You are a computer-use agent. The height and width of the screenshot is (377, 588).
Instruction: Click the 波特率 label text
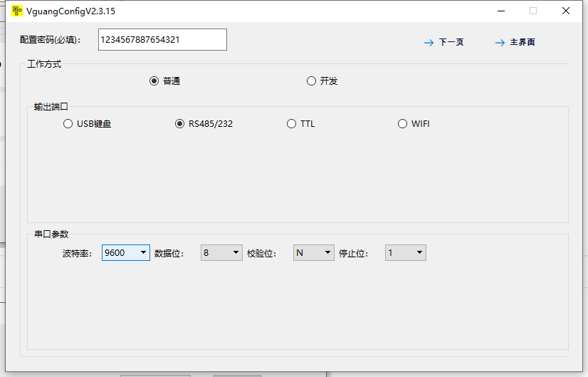pyautogui.click(x=77, y=254)
